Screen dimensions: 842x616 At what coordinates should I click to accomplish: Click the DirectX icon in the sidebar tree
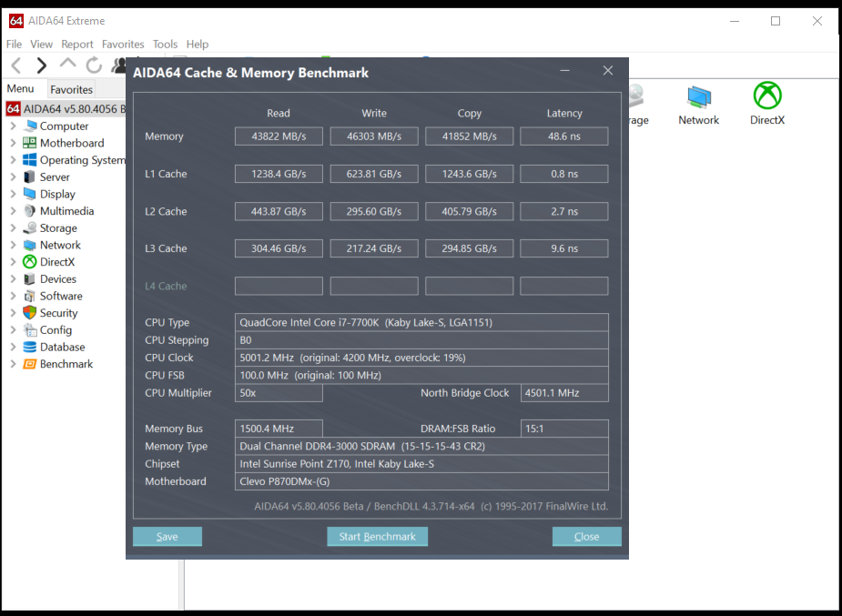(30, 262)
